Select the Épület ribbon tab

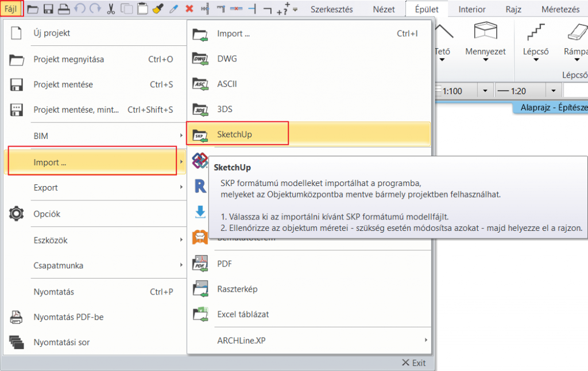pos(427,9)
